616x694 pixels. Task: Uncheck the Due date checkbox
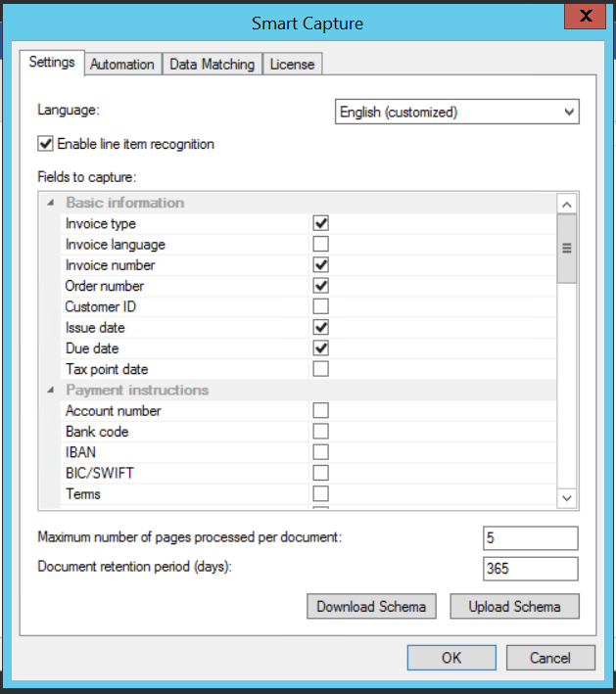(x=320, y=347)
